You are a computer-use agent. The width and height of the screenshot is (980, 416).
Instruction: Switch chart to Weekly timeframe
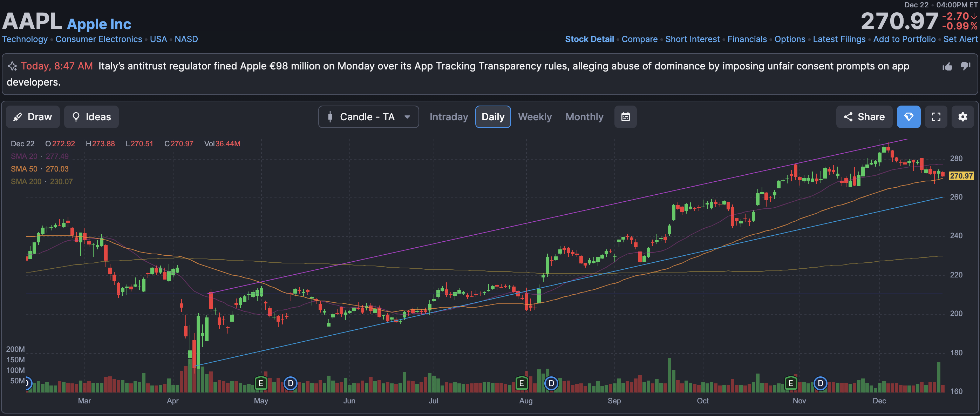point(535,117)
